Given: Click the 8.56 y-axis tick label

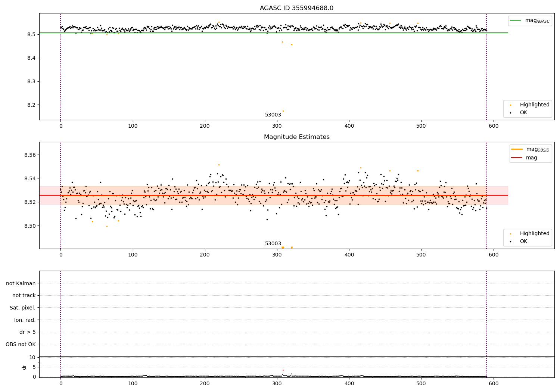Looking at the screenshot, I should pyautogui.click(x=29, y=155).
